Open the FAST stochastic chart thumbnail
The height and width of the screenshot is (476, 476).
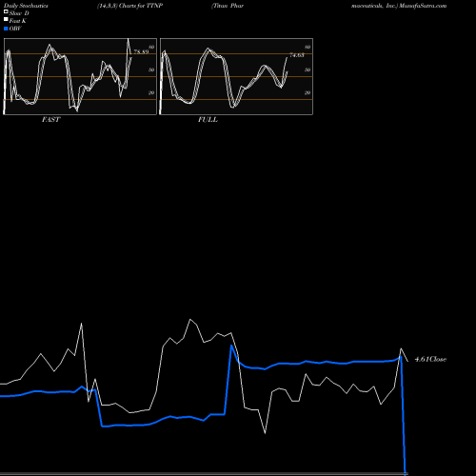80,76
